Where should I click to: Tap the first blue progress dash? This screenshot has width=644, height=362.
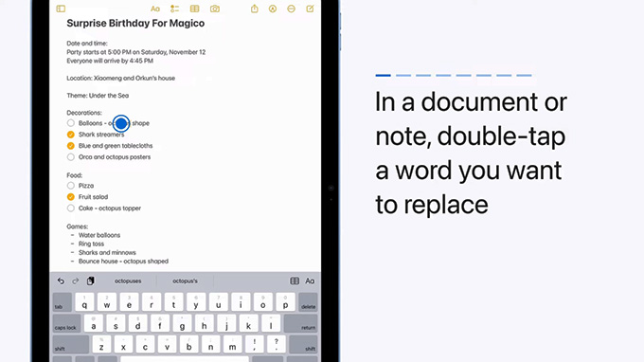pyautogui.click(x=383, y=75)
